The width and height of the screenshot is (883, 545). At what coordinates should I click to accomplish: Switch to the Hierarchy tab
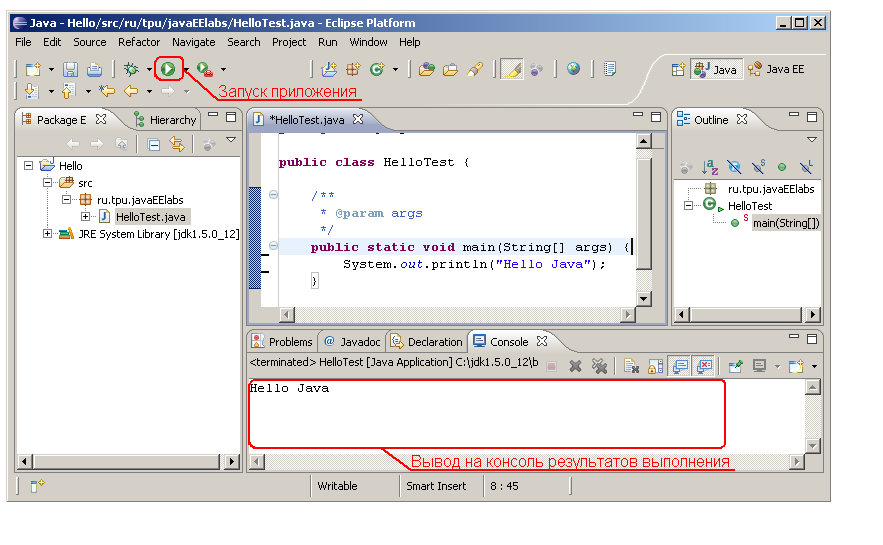click(x=165, y=120)
